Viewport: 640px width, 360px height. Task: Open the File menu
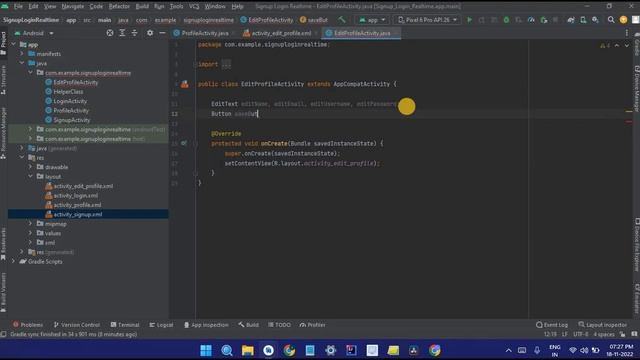coord(18,7)
